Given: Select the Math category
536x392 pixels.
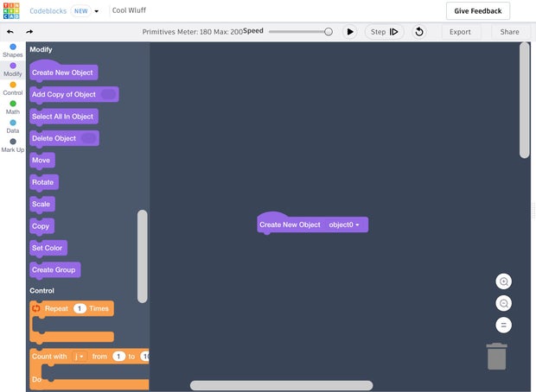Looking at the screenshot, I should click(x=13, y=107).
